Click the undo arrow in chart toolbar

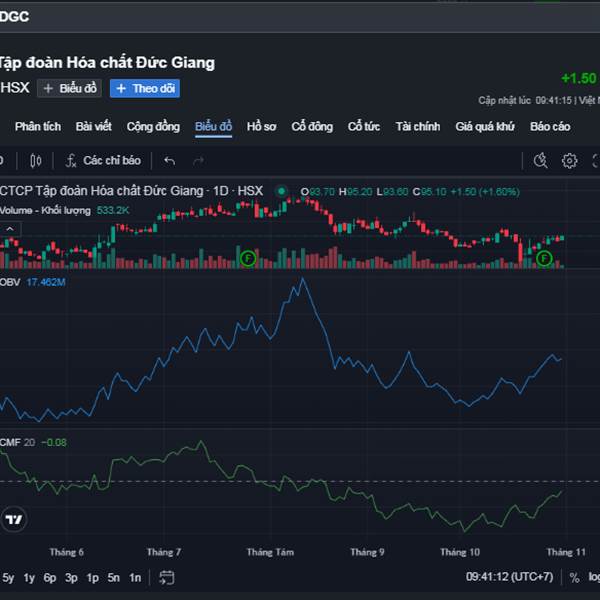[169, 161]
